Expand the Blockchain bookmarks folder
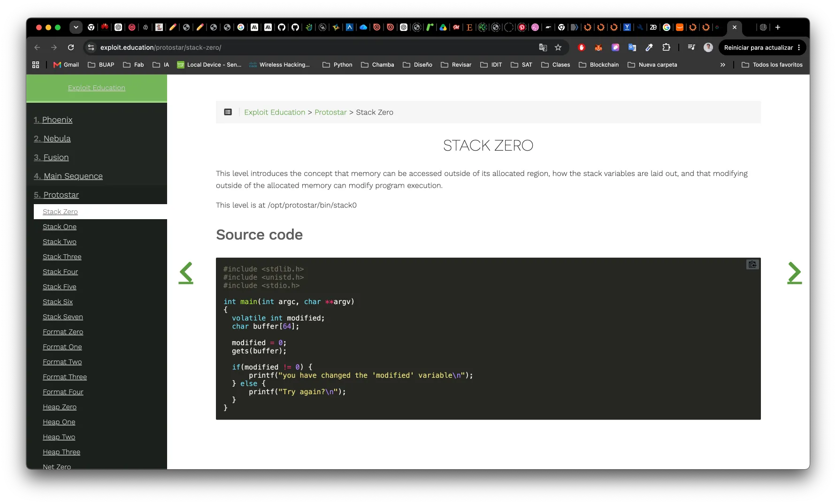836x504 pixels. (x=598, y=65)
